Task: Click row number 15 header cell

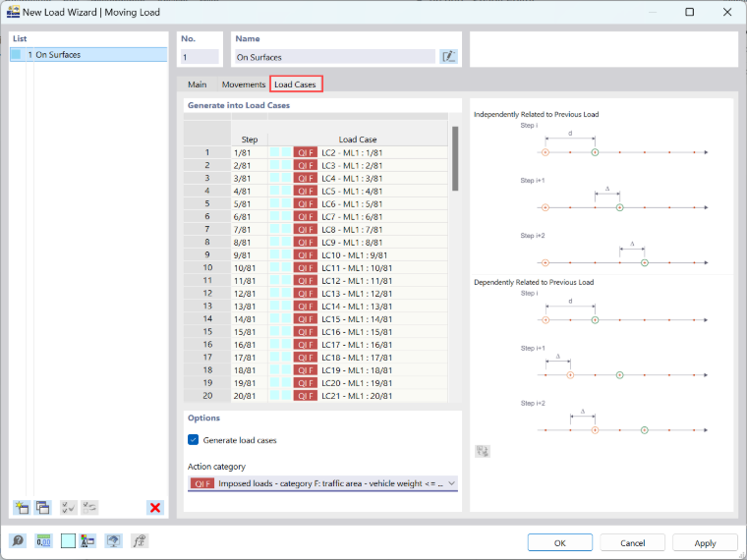Action: coord(207,332)
